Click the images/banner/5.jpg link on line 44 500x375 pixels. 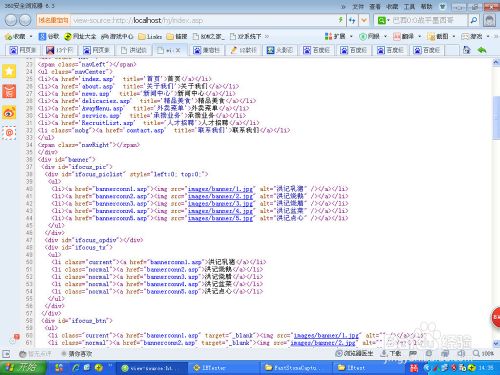220,218
